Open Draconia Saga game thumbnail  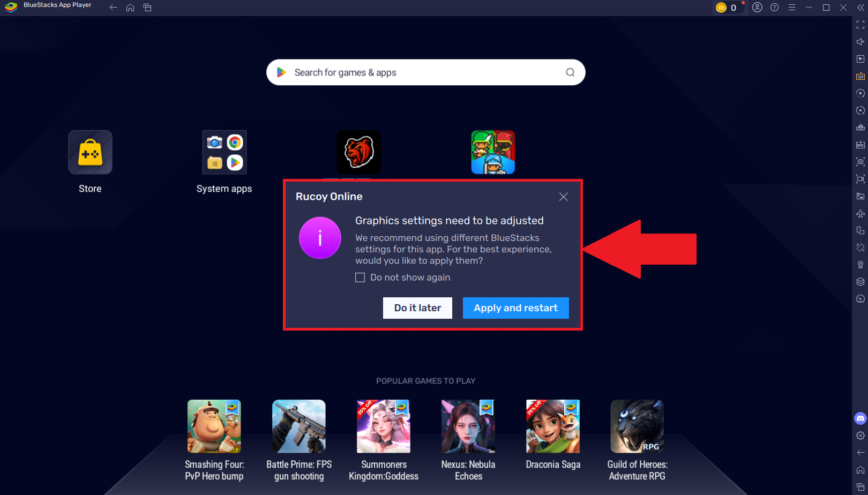pos(553,426)
